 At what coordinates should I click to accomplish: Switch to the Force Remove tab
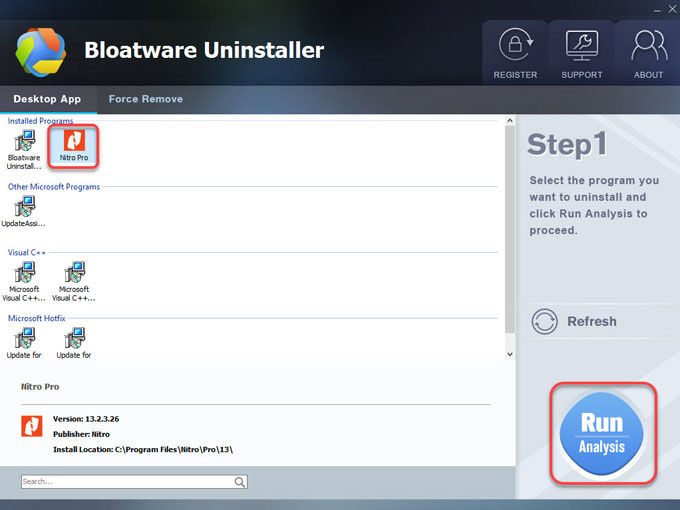pos(145,99)
